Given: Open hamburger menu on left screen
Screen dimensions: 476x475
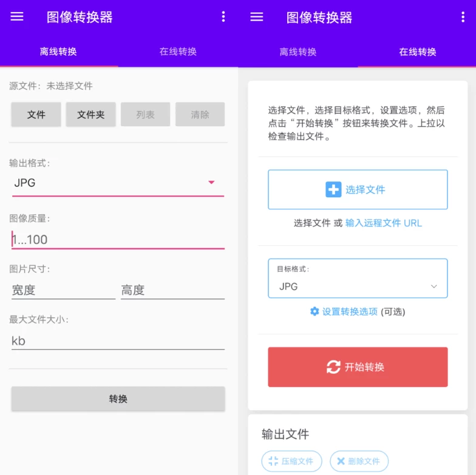Looking at the screenshot, I should click(17, 17).
